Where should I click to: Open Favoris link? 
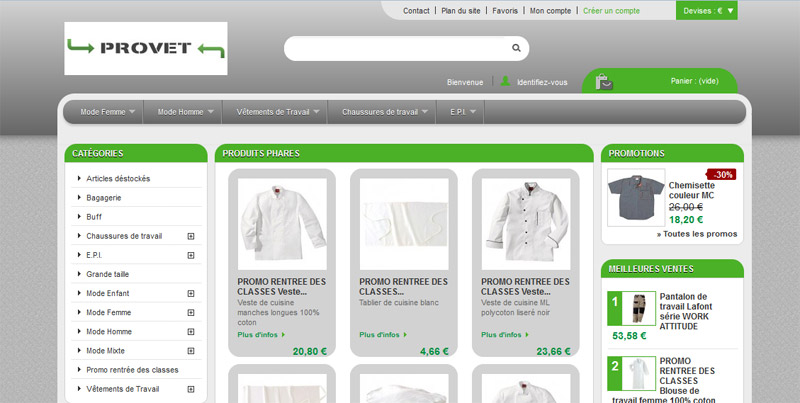coord(505,11)
